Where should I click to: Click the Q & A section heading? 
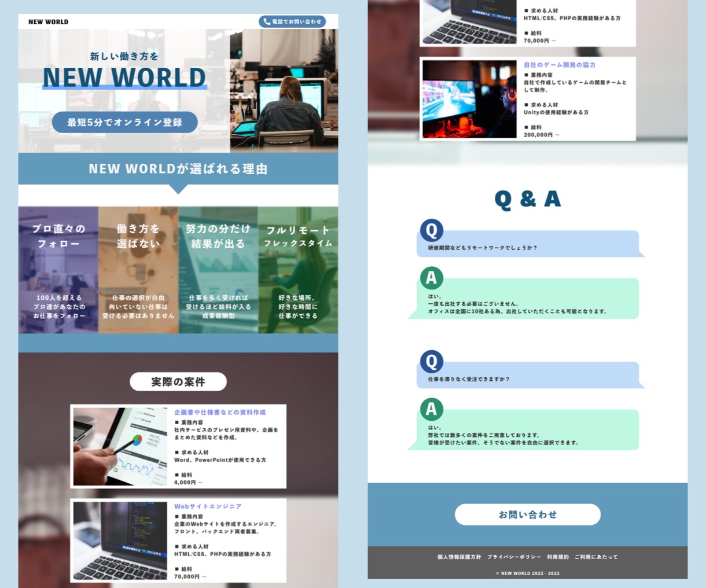[x=527, y=199]
